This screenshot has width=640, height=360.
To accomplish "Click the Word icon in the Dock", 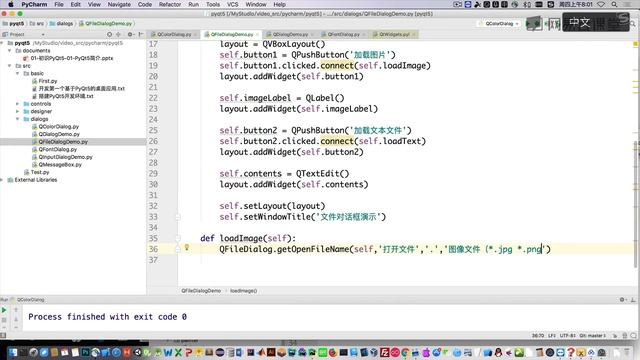I will [x=168, y=352].
